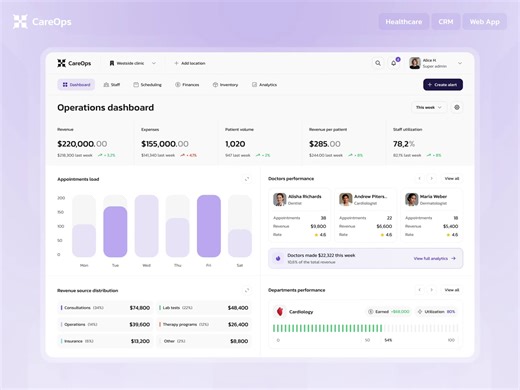Click View all in Doctors performance

tap(452, 179)
